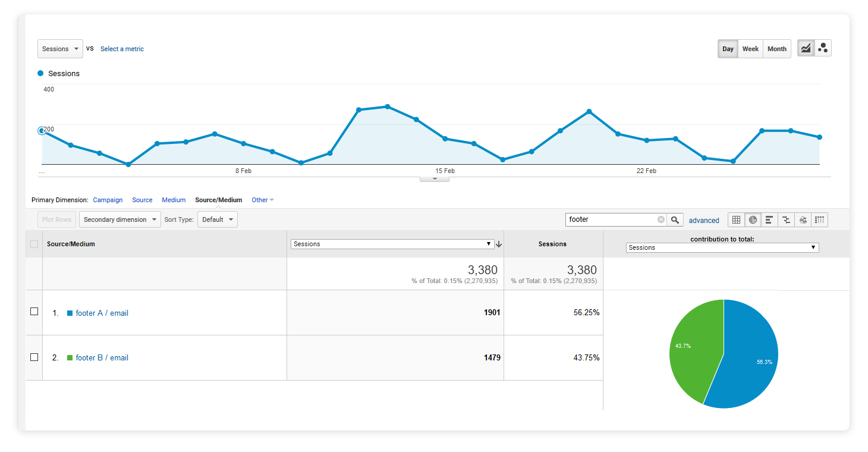Tick the select-all header checkbox
This screenshot has width=868, height=452.
34,244
